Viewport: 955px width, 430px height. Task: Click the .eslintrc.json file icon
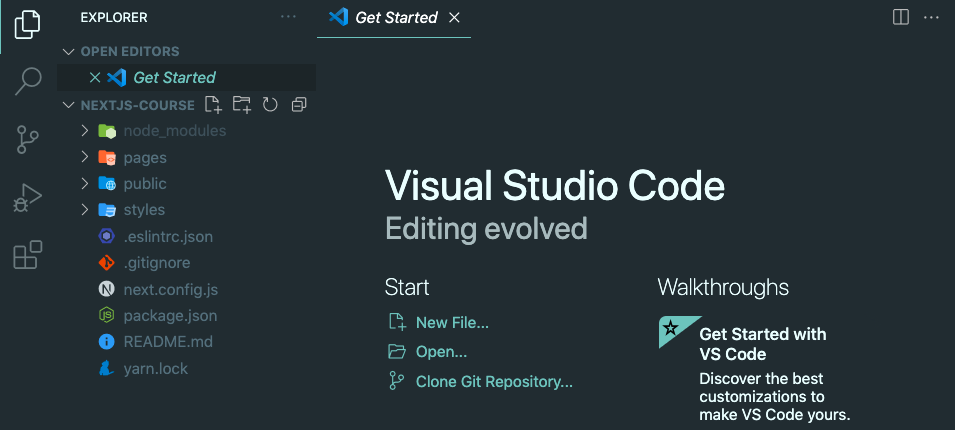point(107,236)
